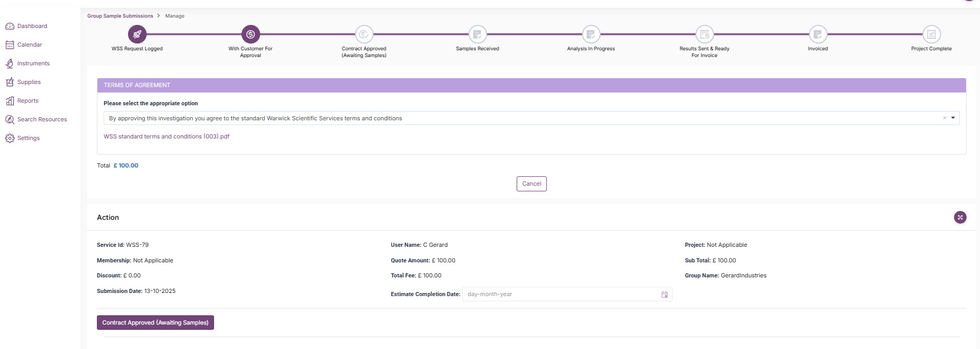Click the Project Complete step icon

tap(931, 34)
